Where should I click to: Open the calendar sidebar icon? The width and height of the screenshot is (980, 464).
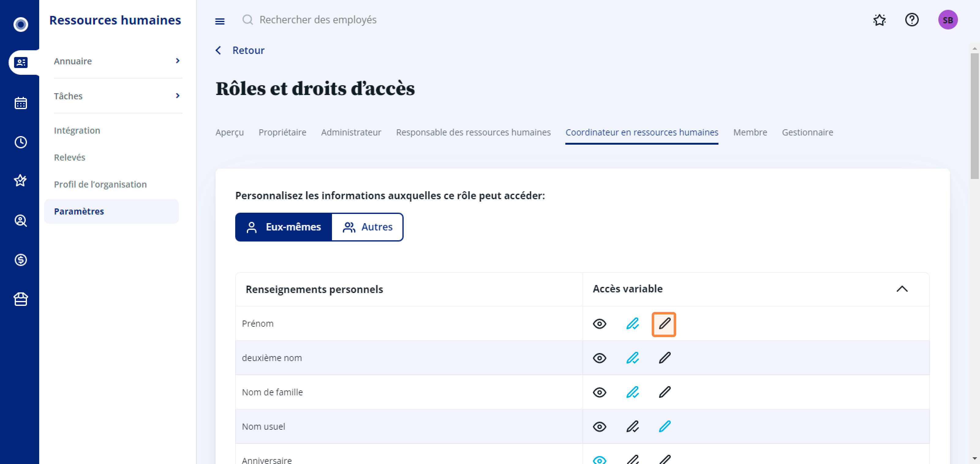(x=21, y=103)
